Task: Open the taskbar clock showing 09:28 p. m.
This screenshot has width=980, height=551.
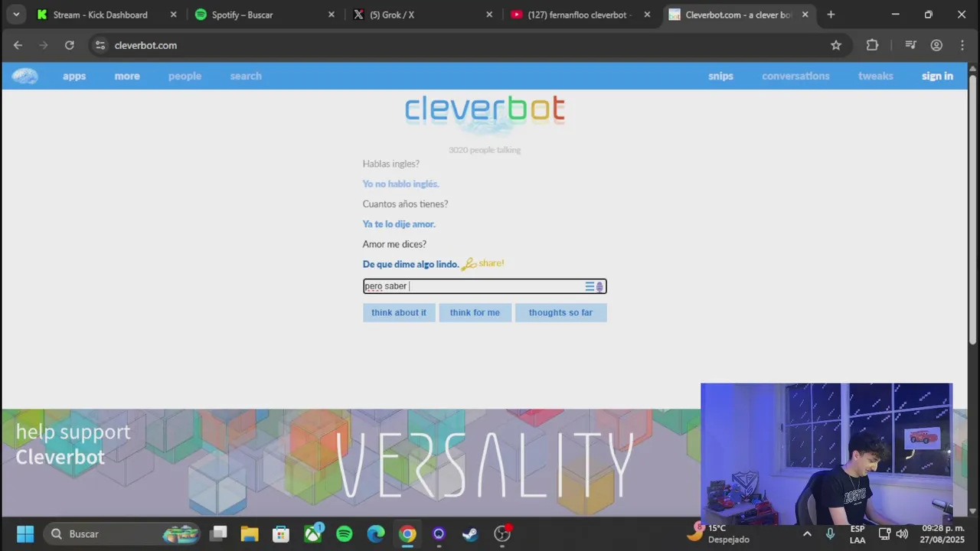Action: [942, 533]
